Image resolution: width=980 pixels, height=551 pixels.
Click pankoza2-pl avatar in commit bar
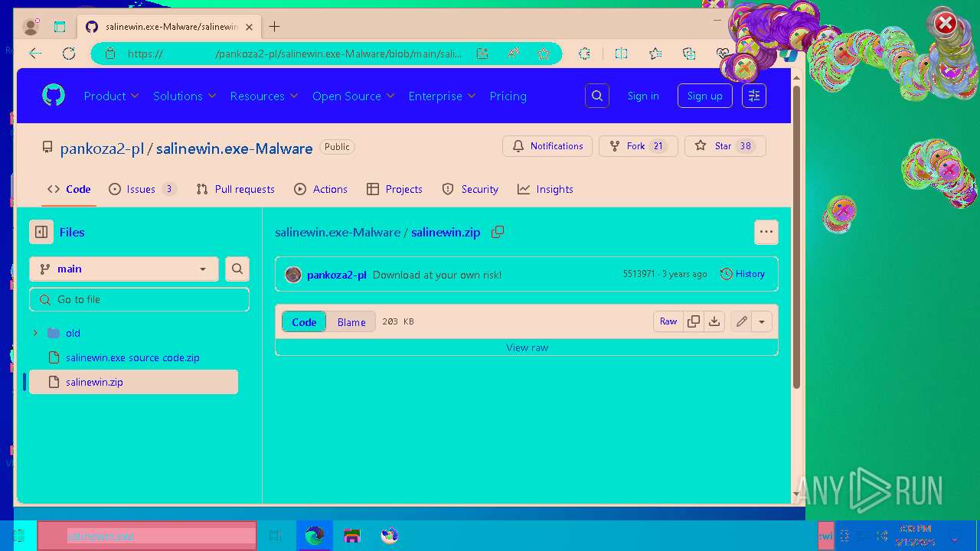coord(293,275)
